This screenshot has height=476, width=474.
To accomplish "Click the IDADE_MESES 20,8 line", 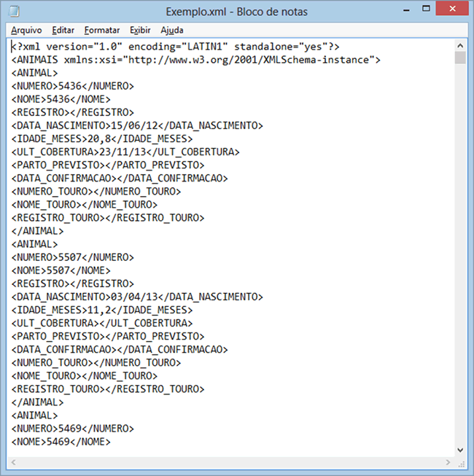I will [102, 138].
